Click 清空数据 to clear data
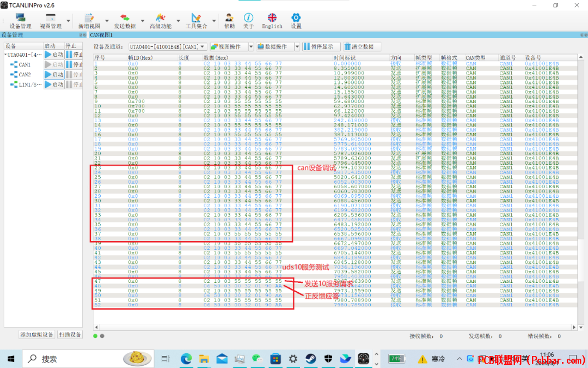 click(x=362, y=46)
